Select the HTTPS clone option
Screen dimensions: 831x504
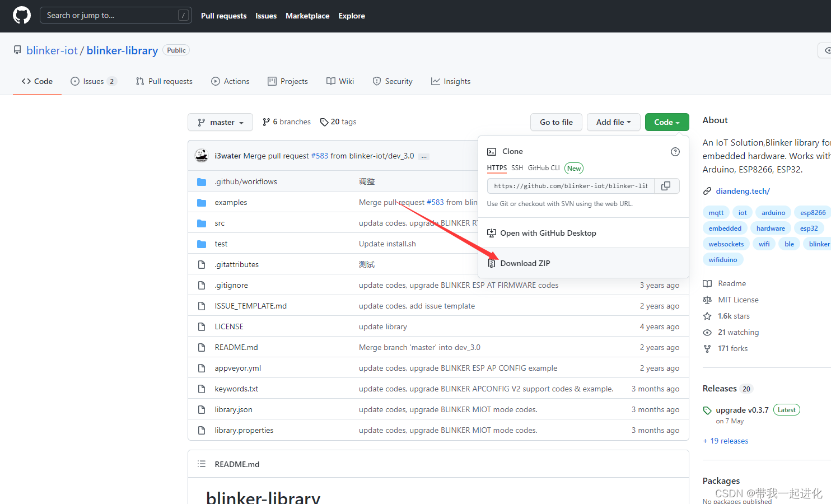pos(497,168)
